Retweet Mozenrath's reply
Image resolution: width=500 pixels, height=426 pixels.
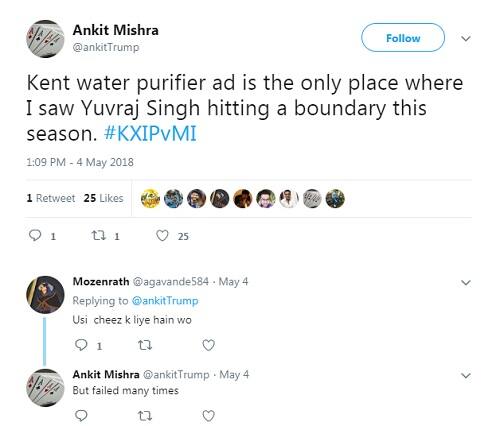145,345
